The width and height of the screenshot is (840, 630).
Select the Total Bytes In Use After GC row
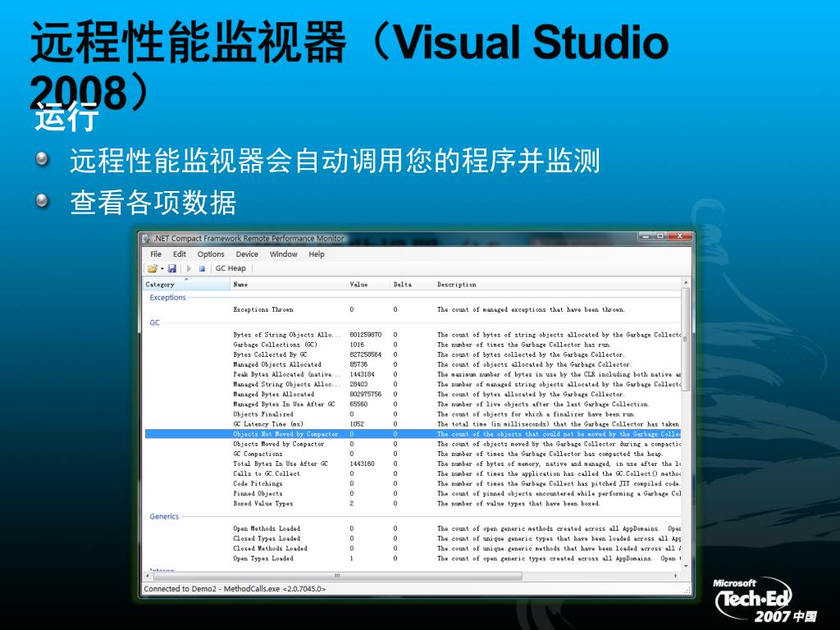(x=413, y=464)
